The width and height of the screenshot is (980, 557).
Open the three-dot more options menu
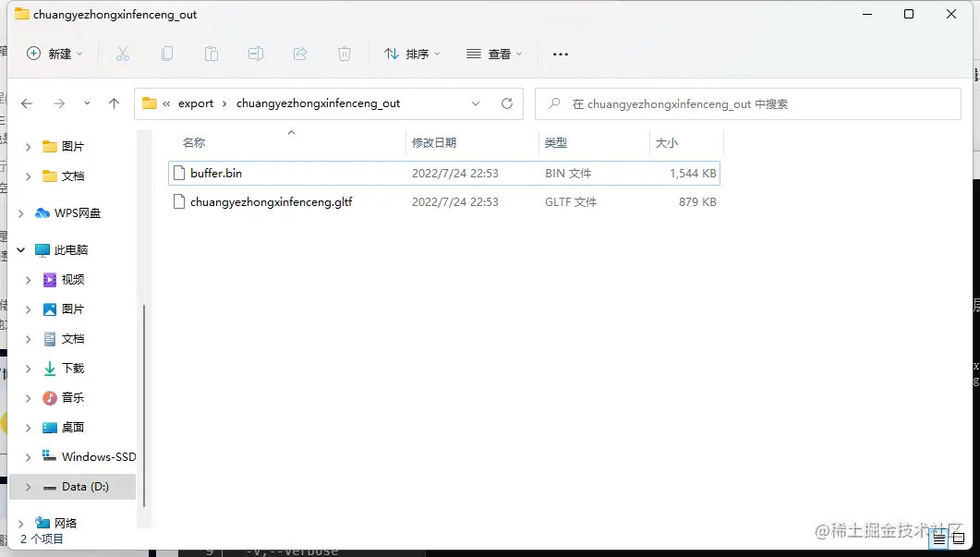click(561, 54)
